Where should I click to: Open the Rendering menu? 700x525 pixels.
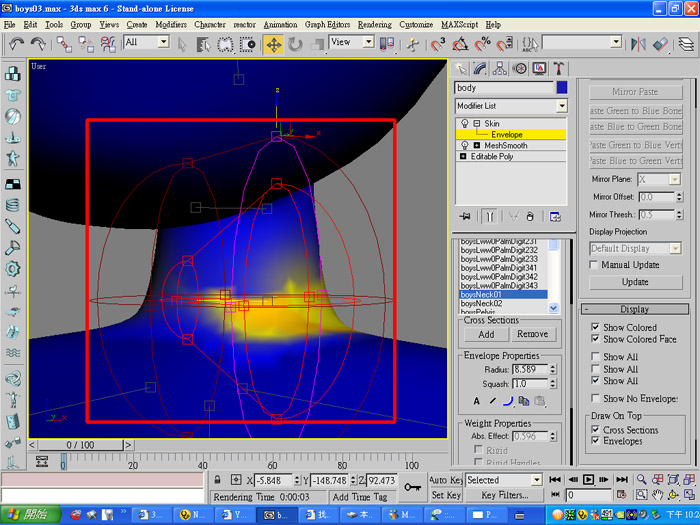tap(375, 25)
